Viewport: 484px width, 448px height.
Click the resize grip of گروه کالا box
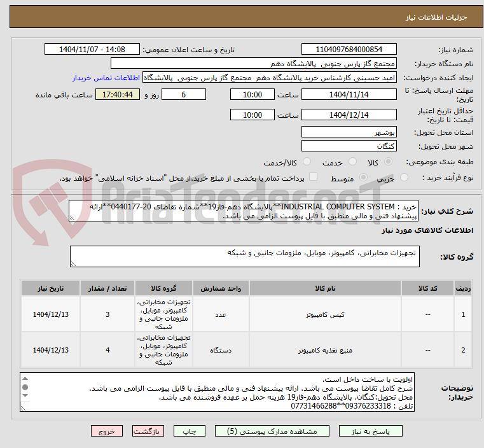pos(74,263)
